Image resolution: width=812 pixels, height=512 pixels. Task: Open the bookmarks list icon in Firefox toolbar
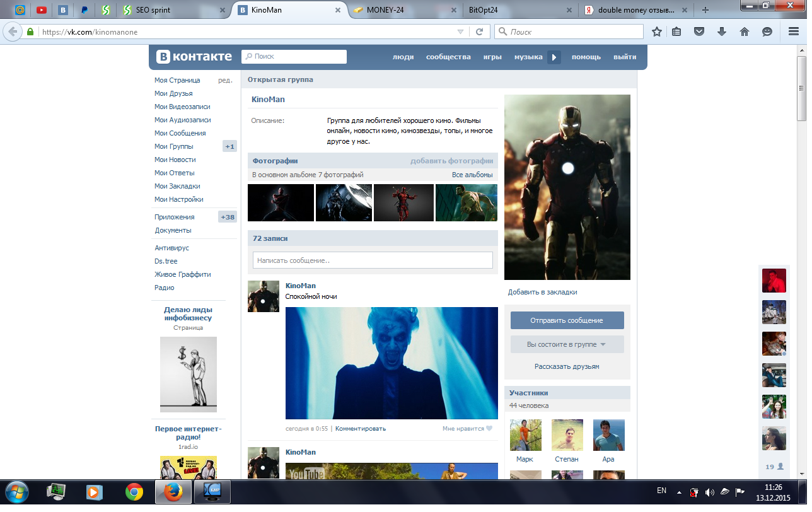(x=676, y=32)
